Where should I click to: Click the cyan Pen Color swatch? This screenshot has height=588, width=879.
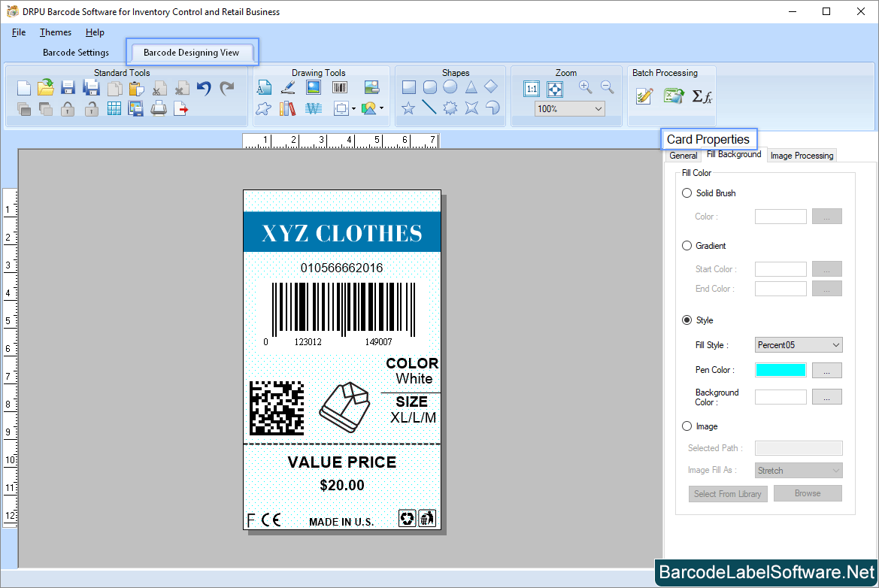[x=780, y=370]
